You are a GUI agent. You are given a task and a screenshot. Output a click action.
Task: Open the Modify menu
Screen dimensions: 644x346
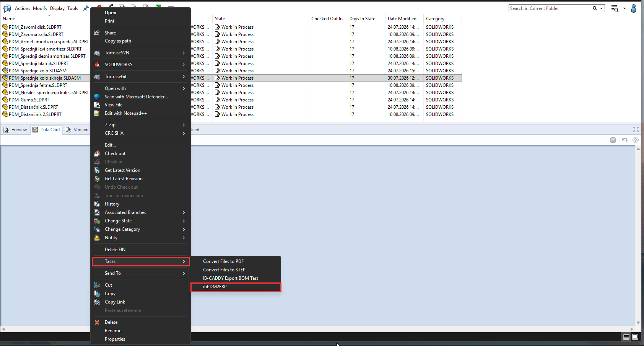pyautogui.click(x=40, y=8)
